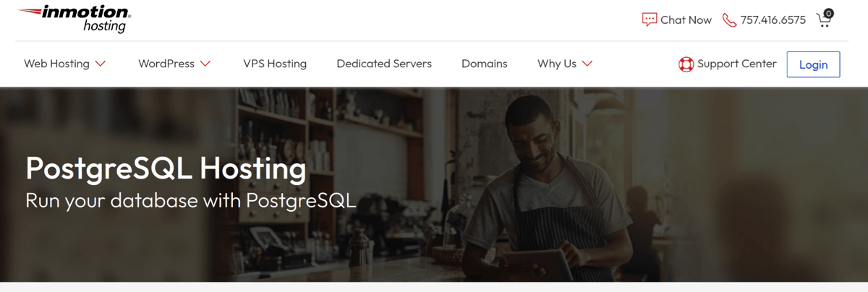Open the Support Center link
The width and height of the screenshot is (868, 292).
click(736, 64)
